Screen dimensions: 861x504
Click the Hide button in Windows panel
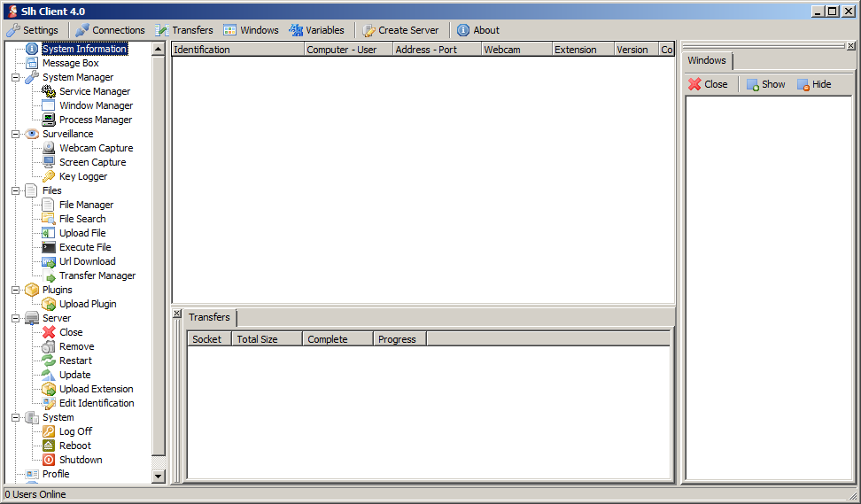(x=814, y=84)
